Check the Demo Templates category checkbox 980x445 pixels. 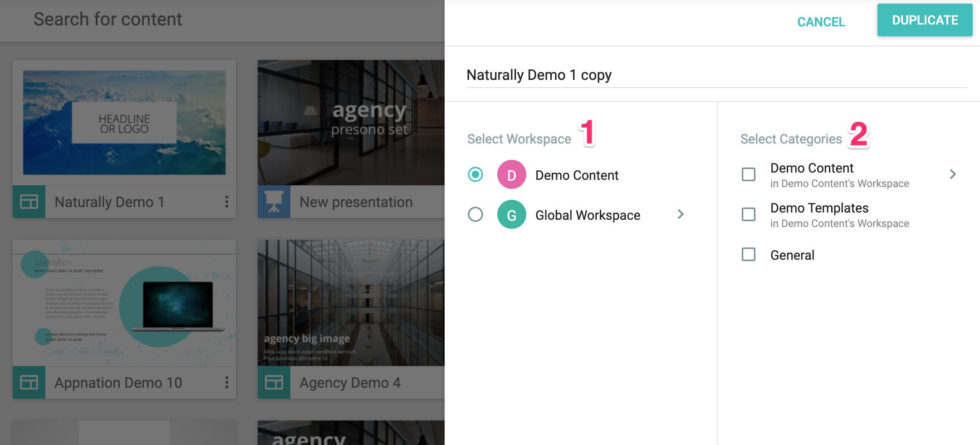749,214
